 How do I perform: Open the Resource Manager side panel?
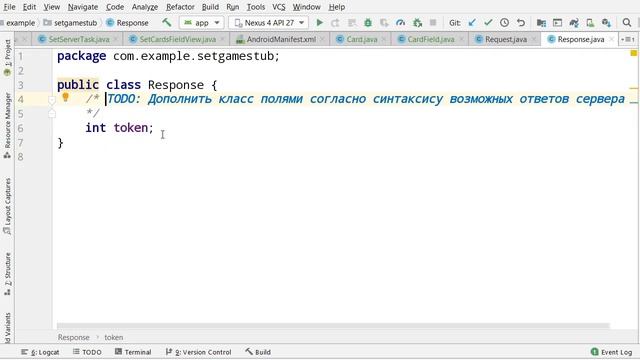coord(7,125)
